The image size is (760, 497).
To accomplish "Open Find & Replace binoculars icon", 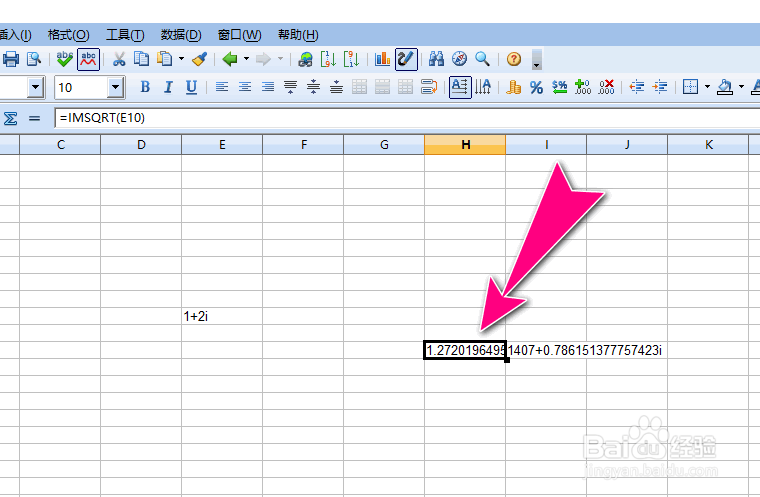I will pyautogui.click(x=436, y=59).
